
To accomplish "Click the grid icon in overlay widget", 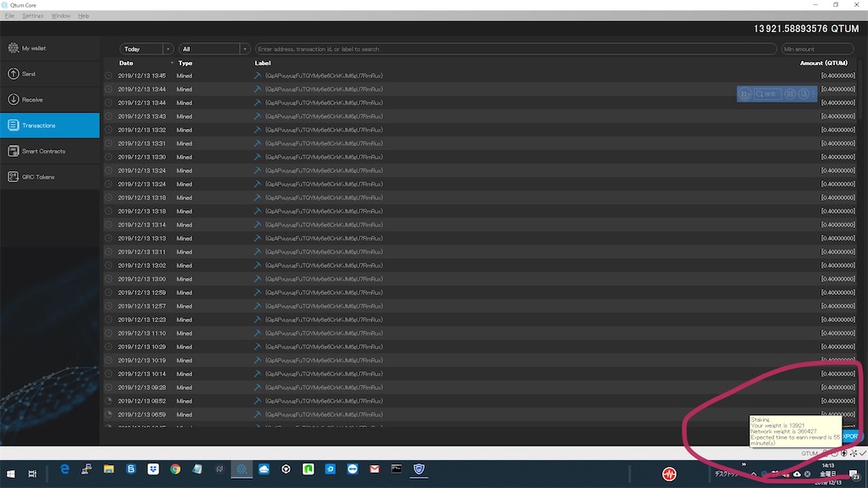I will [790, 94].
